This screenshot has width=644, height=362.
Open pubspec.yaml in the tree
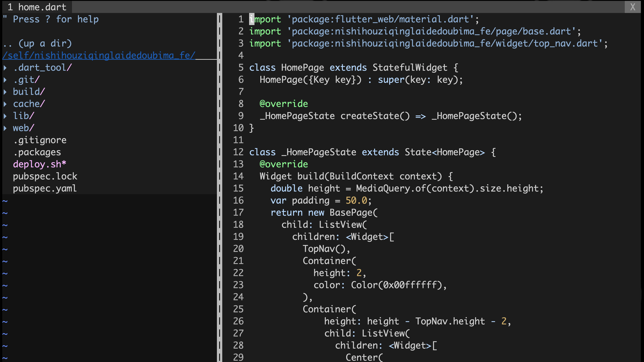pyautogui.click(x=45, y=188)
